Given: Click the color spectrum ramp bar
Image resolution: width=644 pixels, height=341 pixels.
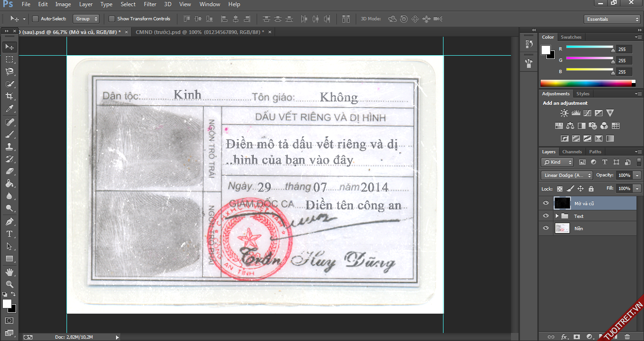Looking at the screenshot, I should 588,83.
